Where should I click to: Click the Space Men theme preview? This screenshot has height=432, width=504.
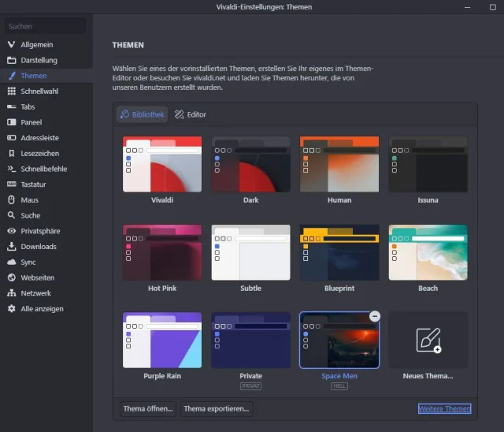coord(339,341)
